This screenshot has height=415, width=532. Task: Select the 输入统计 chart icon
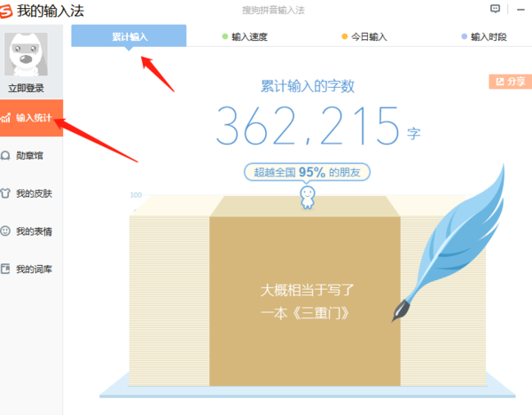6,118
